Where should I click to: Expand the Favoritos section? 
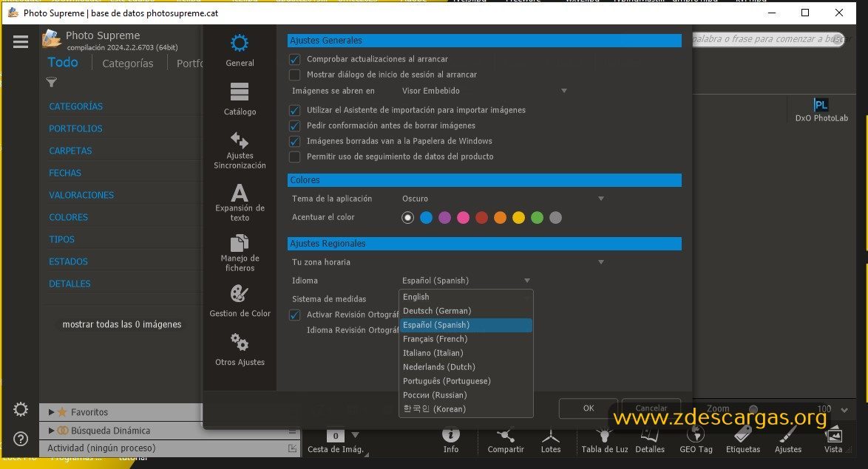51,412
